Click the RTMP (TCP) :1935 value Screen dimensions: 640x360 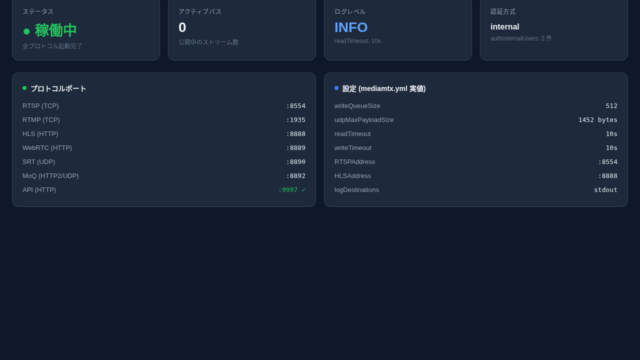coord(296,120)
